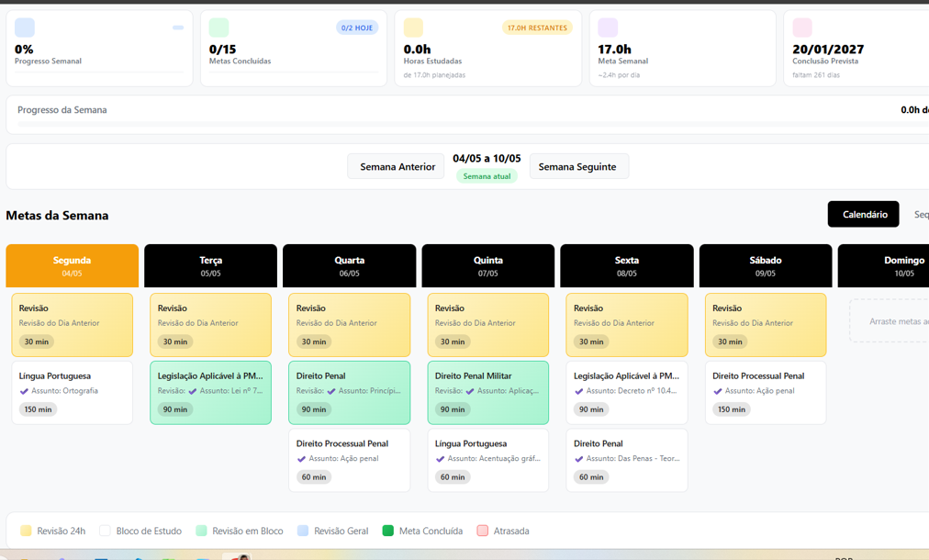Open Terça's Revisão do Dia Anterior card
The image size is (929, 560).
(211, 325)
